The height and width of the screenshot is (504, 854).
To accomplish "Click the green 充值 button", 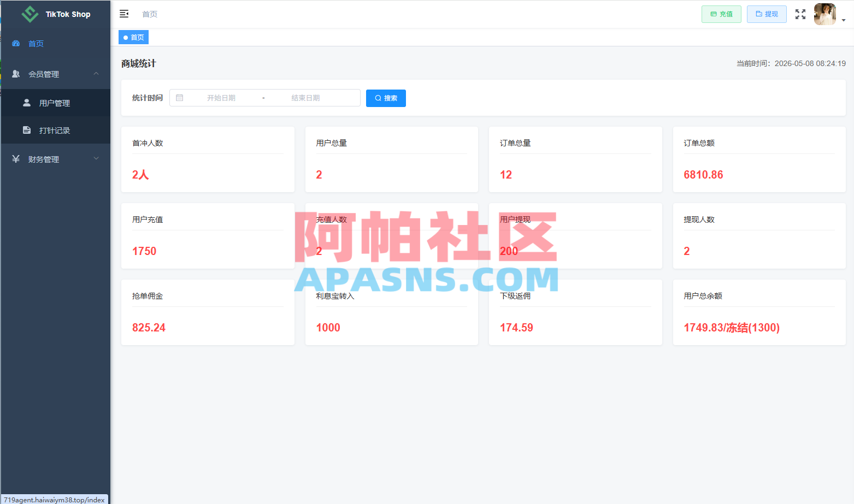I will click(x=721, y=14).
